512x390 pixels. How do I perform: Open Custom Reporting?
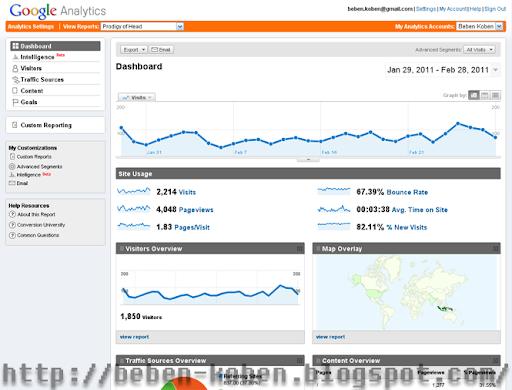pyautogui.click(x=46, y=125)
